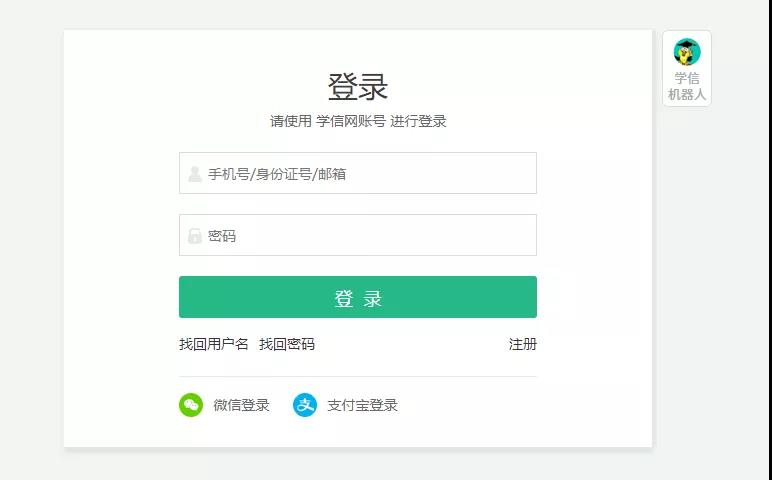Click 请使用 at start of subtitle
The image size is (772, 480).
pos(291,121)
